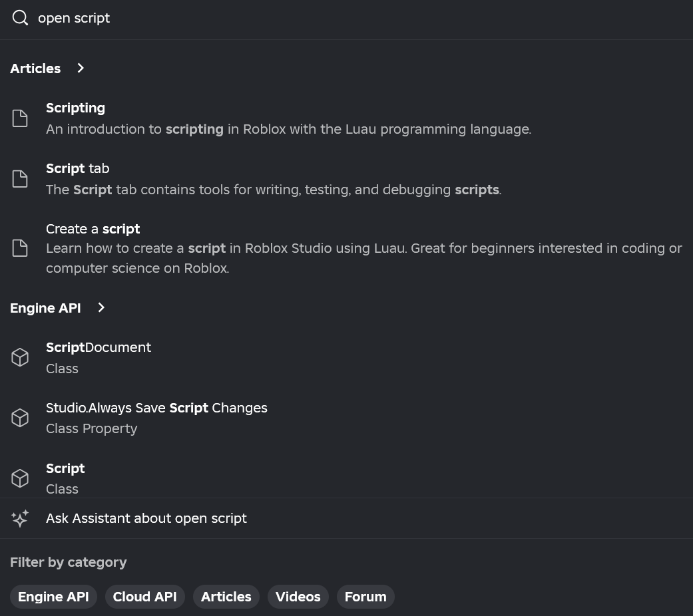This screenshot has height=616, width=693.
Task: Expand the Articles section chevron
Action: (81, 68)
